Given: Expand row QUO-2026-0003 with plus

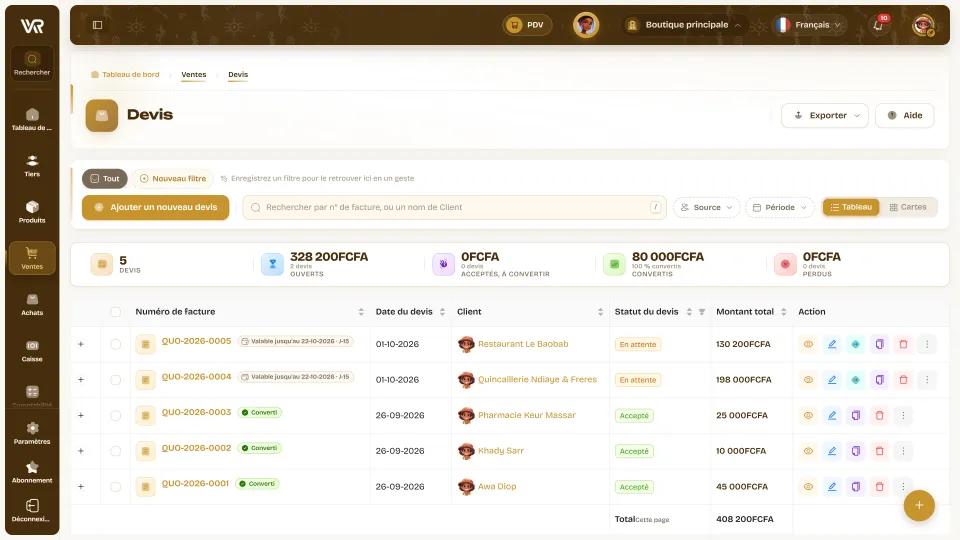Looking at the screenshot, I should [x=81, y=415].
